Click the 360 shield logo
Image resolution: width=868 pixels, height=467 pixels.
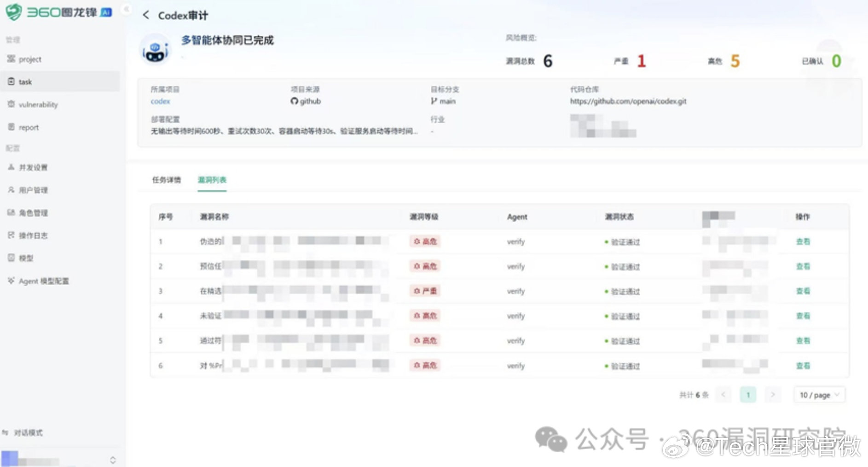13,12
